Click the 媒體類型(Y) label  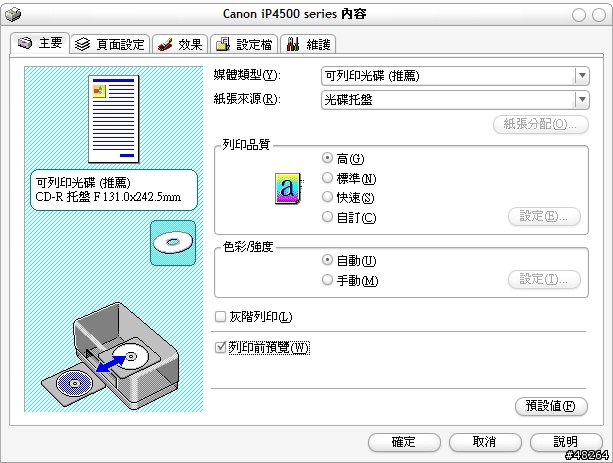tap(247, 75)
